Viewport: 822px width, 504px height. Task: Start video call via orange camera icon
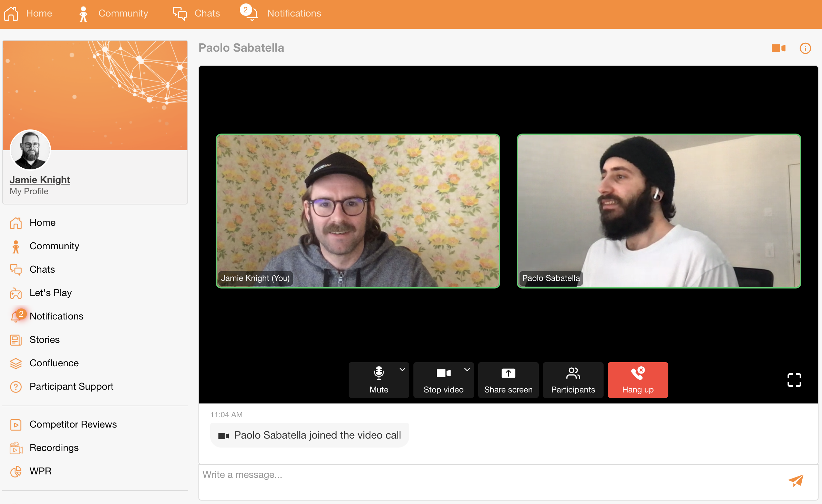(778, 48)
